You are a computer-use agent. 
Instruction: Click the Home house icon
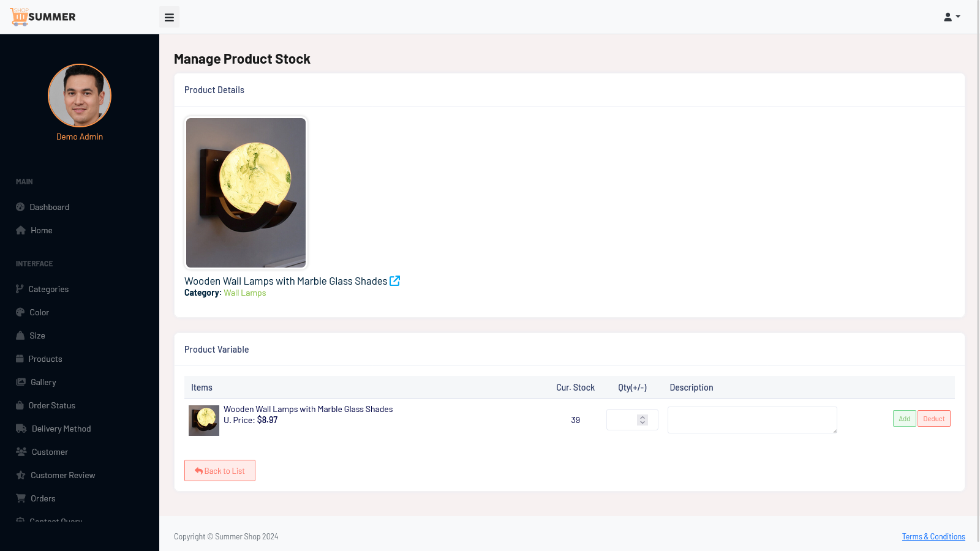pyautogui.click(x=21, y=230)
